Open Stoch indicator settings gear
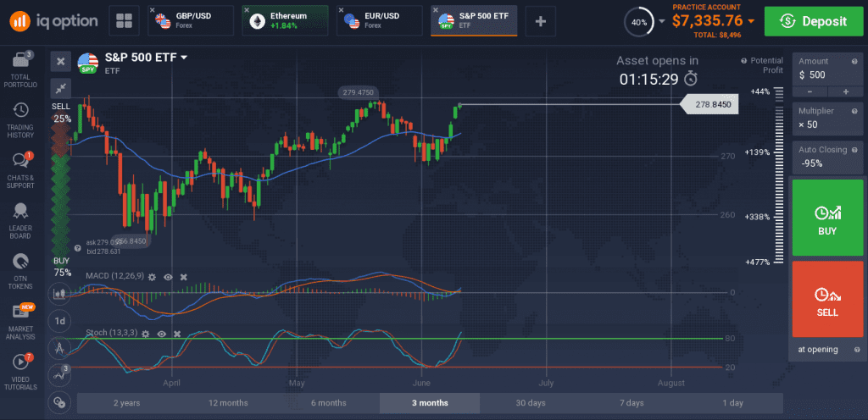The image size is (868, 420). click(x=146, y=334)
